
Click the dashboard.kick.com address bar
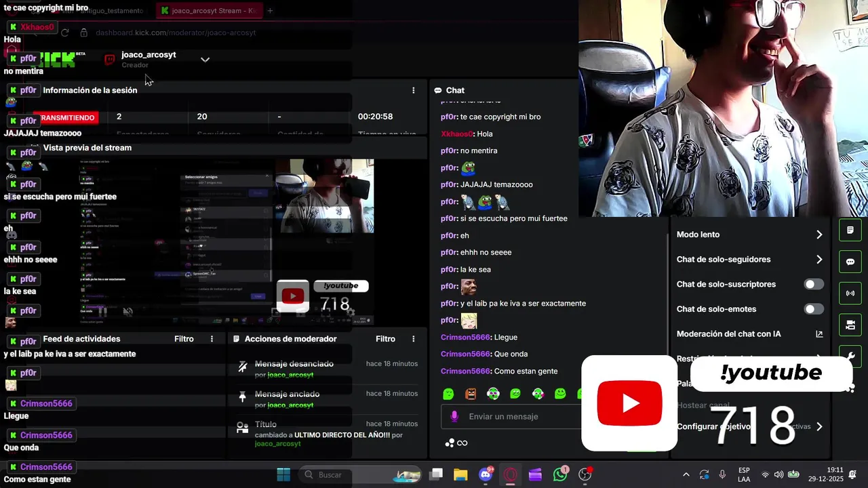176,33
